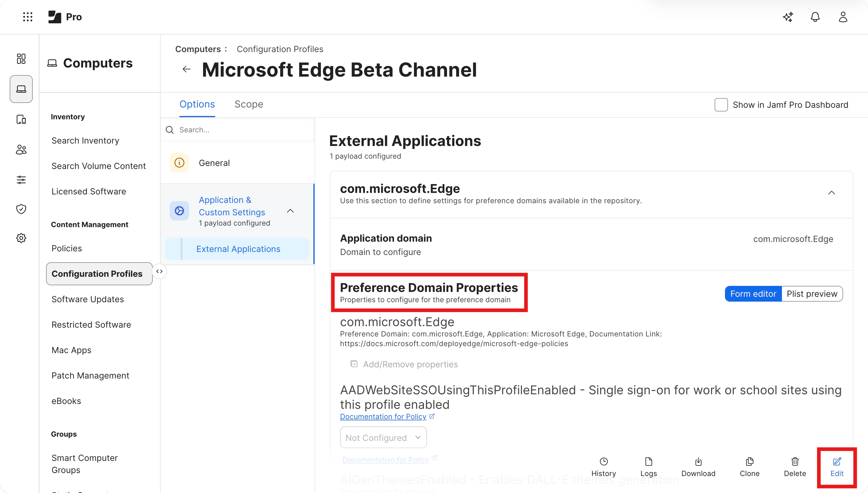Image resolution: width=868 pixels, height=493 pixels.
Task: Click the search magnifier icon
Action: [x=170, y=130]
